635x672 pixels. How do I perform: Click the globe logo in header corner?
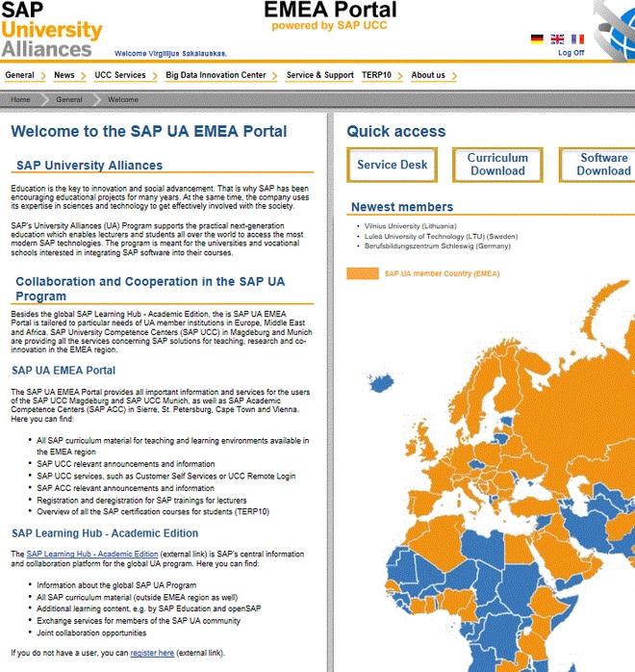(x=616, y=29)
